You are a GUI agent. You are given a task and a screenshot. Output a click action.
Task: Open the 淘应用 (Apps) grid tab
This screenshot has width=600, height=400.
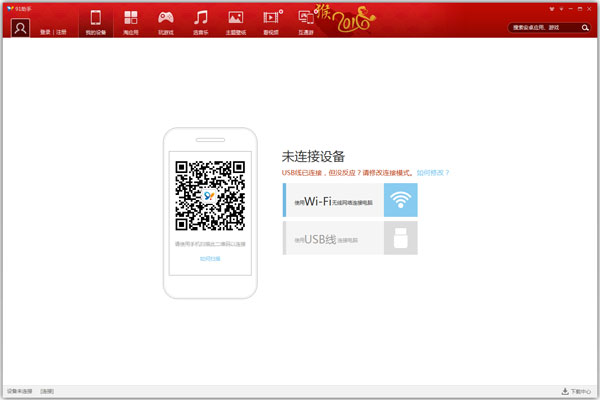point(130,23)
